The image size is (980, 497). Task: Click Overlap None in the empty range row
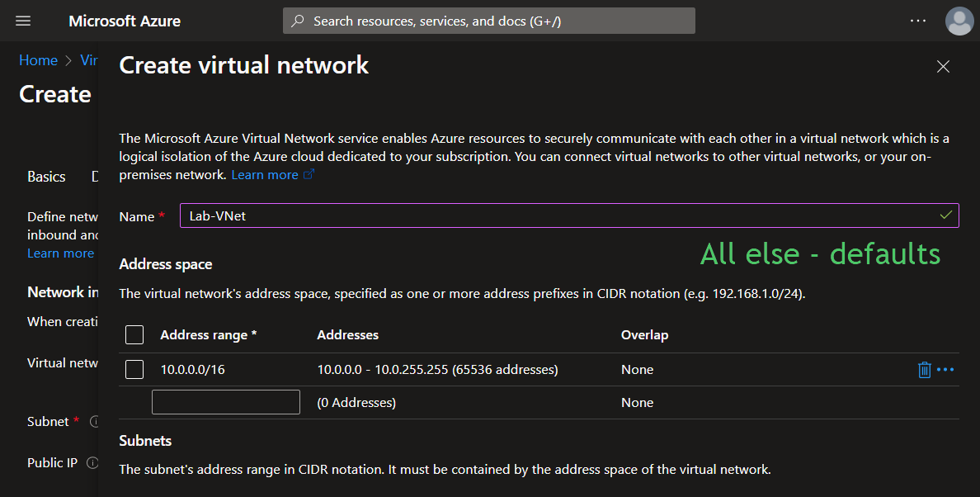point(638,403)
